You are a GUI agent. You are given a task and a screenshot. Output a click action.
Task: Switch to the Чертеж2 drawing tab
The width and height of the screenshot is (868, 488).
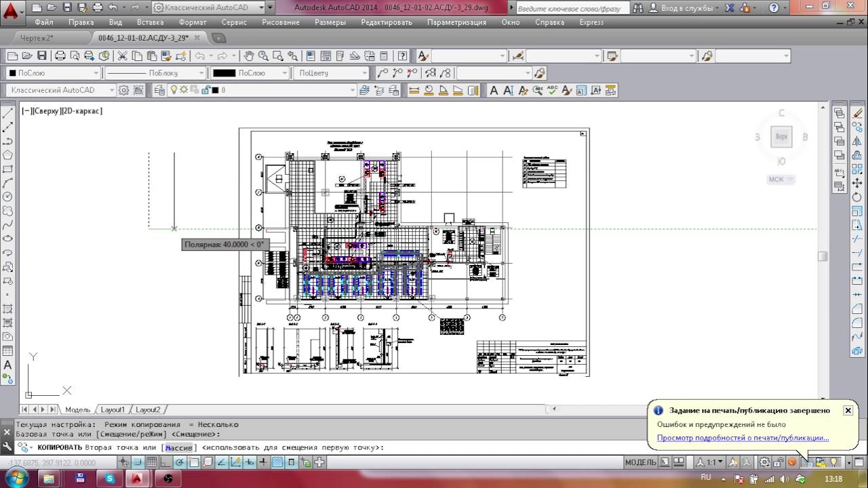37,38
